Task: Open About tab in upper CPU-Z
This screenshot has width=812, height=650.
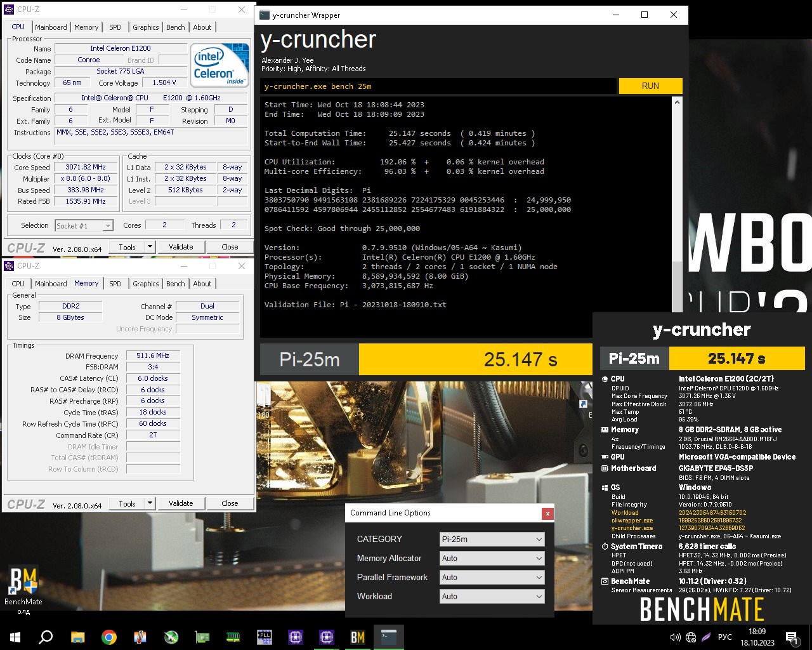Action: [x=202, y=27]
